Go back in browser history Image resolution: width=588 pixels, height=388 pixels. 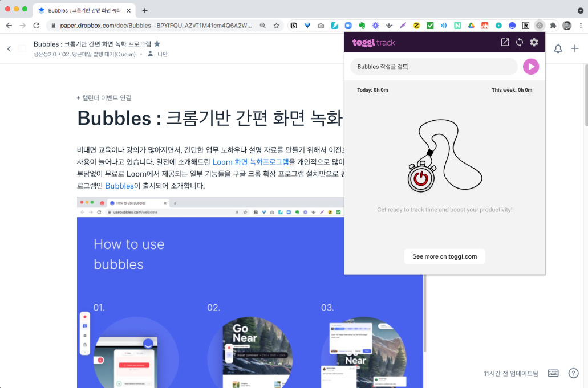[9, 26]
